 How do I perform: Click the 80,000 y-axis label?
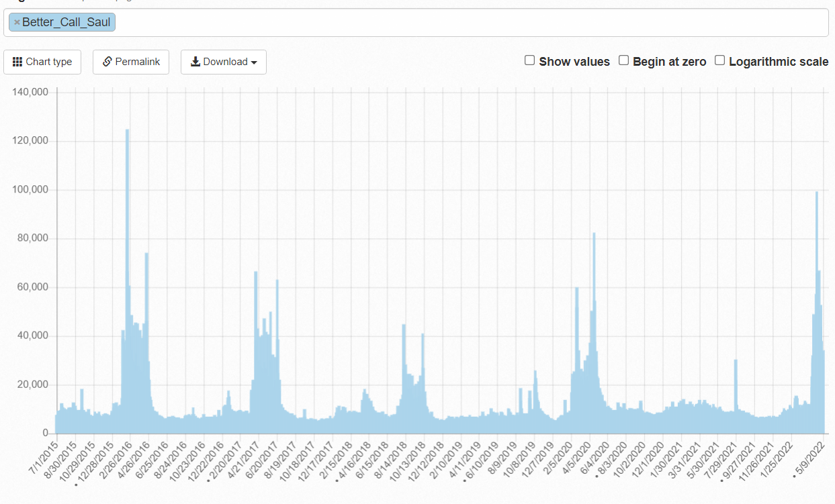coord(34,238)
